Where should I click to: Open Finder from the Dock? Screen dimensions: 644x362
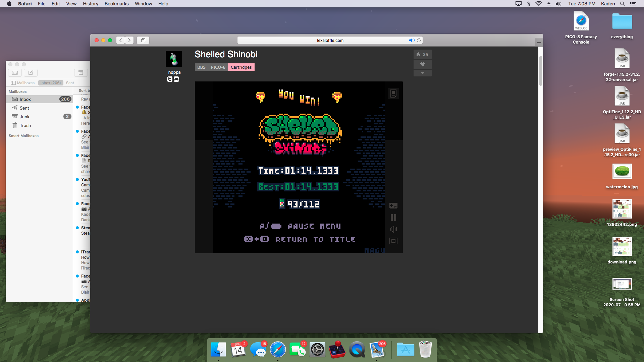(218, 350)
